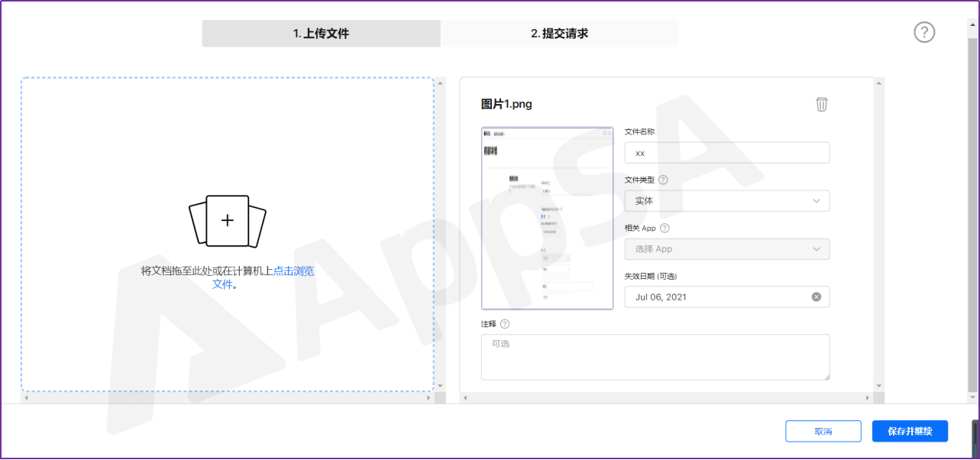
Task: Click the 图片1.png file title
Action: (506, 104)
